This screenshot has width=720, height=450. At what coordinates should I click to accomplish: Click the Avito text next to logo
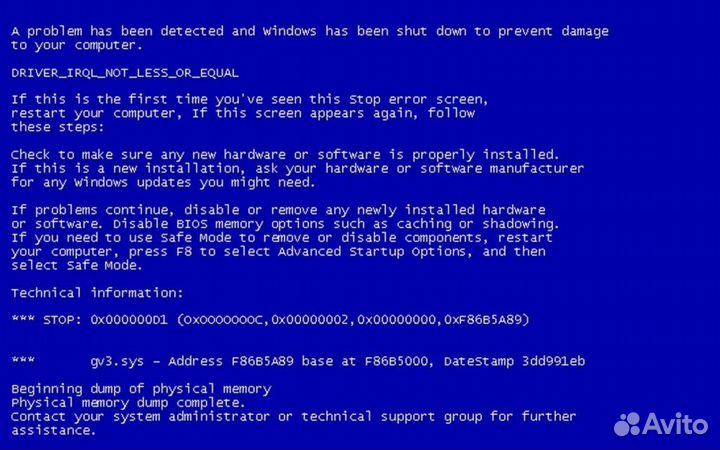click(x=675, y=424)
